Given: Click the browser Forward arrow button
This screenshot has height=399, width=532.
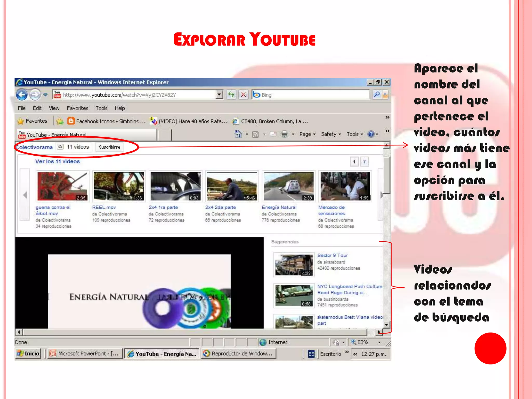Looking at the screenshot, I should pos(35,95).
